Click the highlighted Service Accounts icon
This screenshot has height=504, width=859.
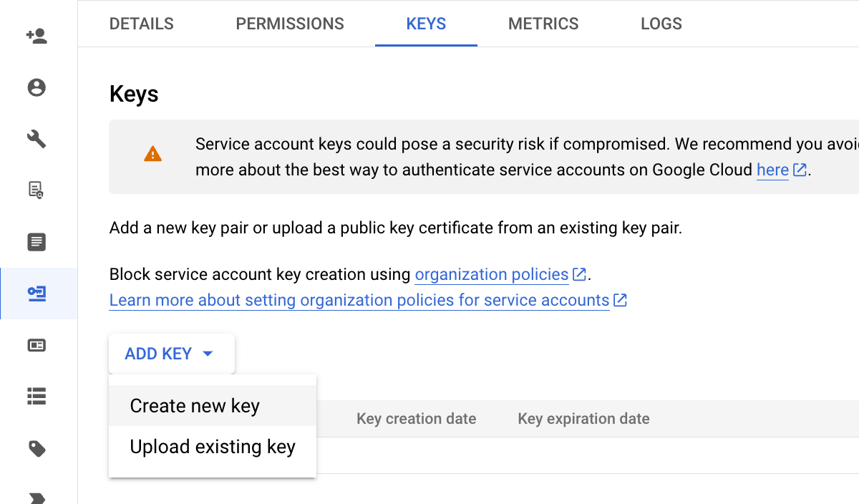pyautogui.click(x=36, y=294)
